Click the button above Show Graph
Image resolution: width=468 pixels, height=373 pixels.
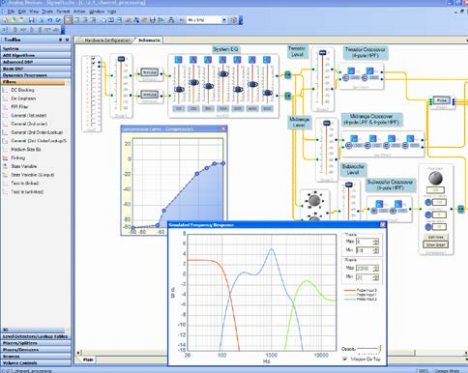pos(436,237)
